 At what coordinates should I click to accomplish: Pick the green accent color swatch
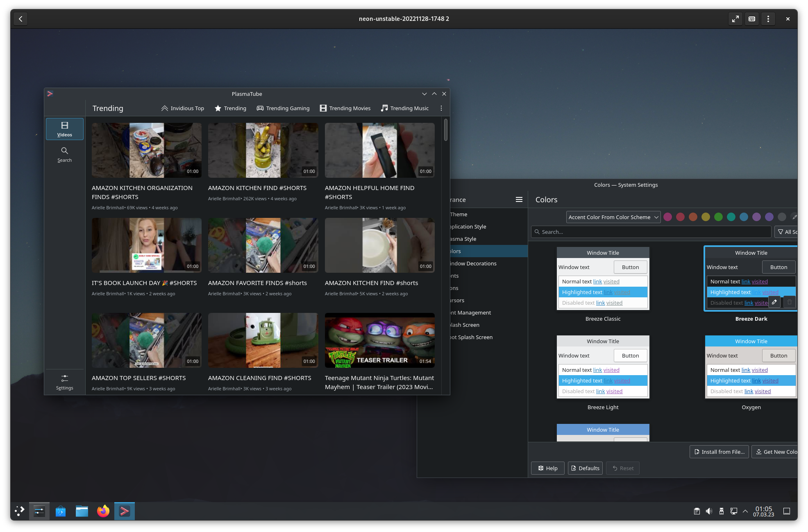coord(719,217)
